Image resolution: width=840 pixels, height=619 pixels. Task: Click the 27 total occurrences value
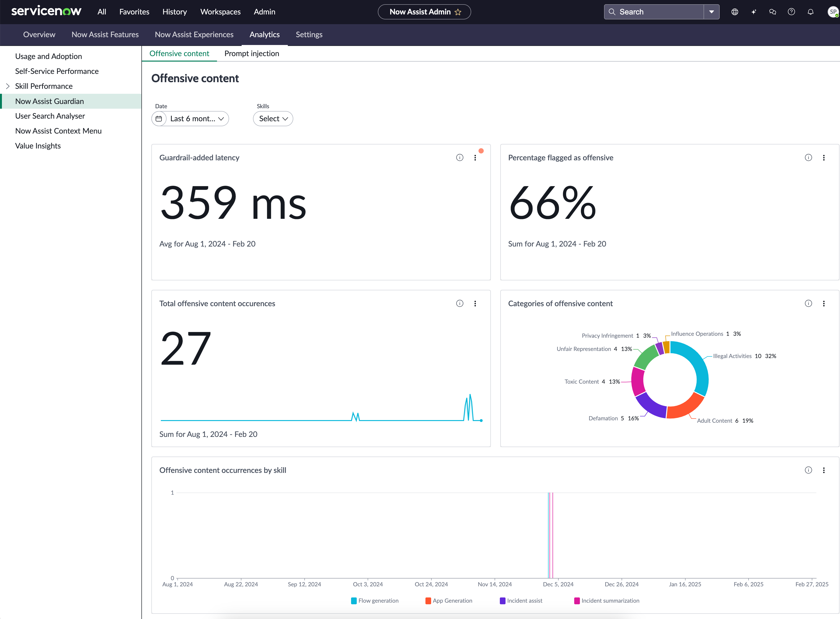185,349
